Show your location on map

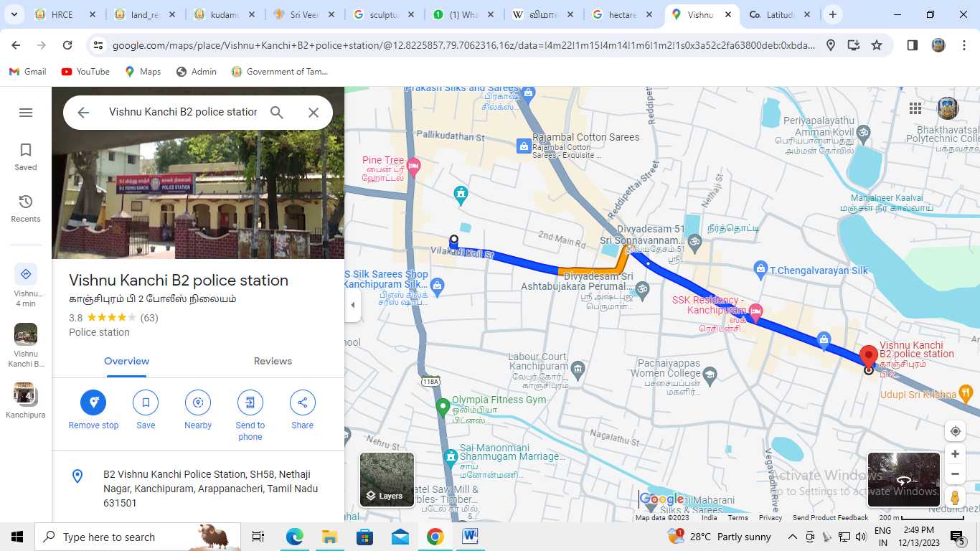955,431
